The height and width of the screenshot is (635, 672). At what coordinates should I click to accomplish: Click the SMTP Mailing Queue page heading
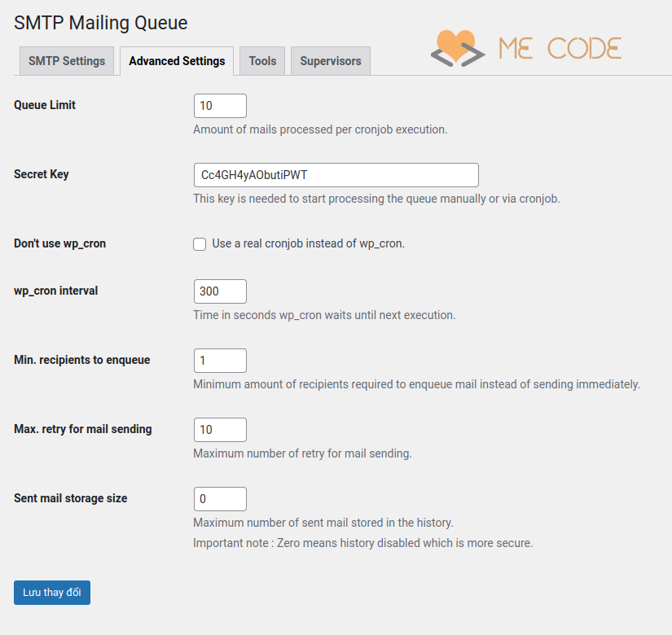tap(101, 23)
